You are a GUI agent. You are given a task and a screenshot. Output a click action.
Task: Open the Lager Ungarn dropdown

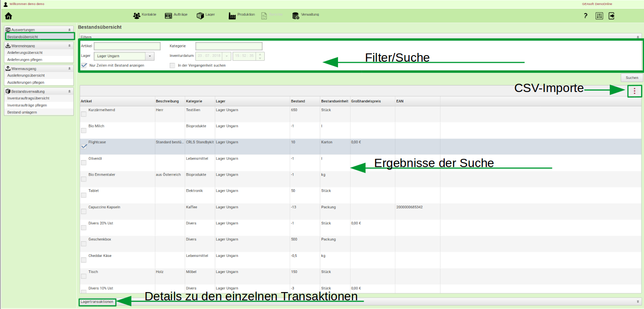150,56
